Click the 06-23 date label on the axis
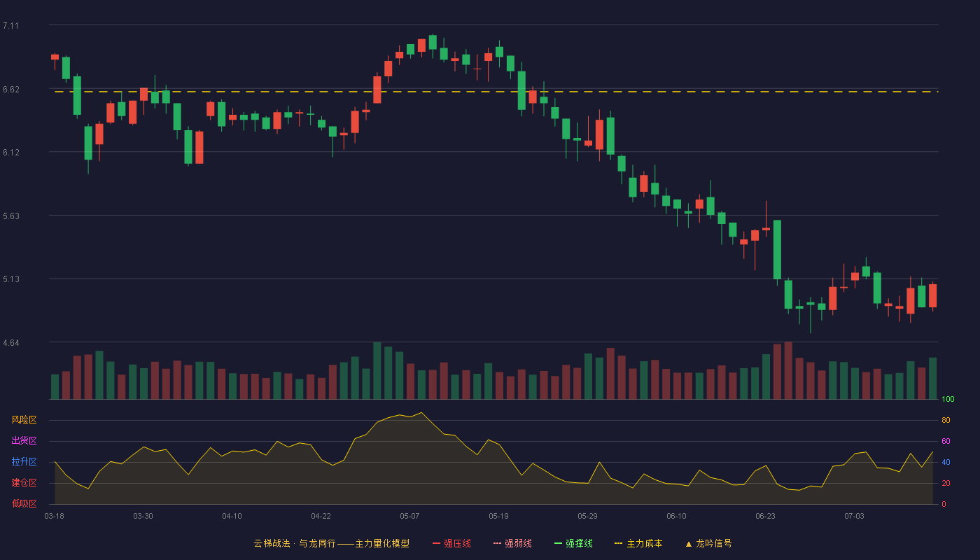The width and height of the screenshot is (980, 560). pos(765,516)
